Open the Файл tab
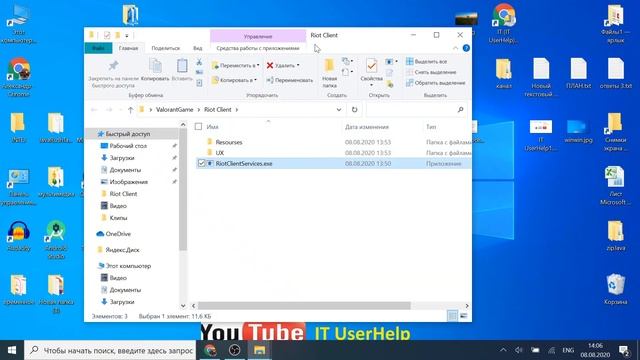640x360 pixels. coord(98,48)
